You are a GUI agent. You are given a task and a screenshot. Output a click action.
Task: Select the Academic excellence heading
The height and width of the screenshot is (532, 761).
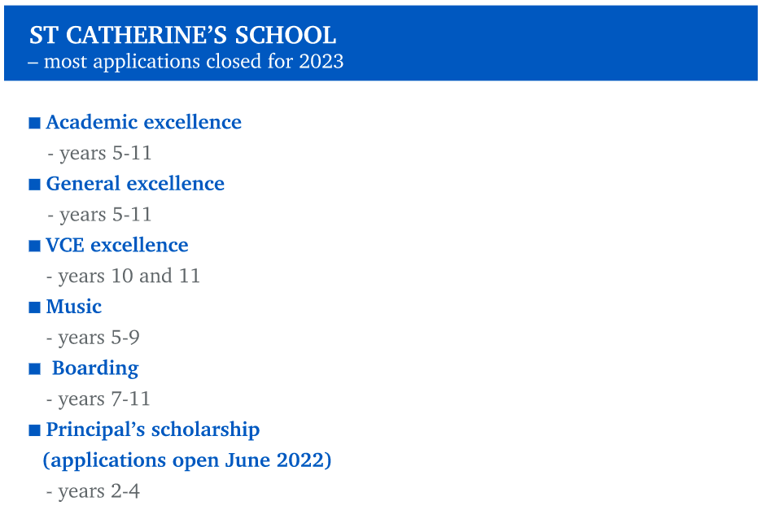(144, 122)
